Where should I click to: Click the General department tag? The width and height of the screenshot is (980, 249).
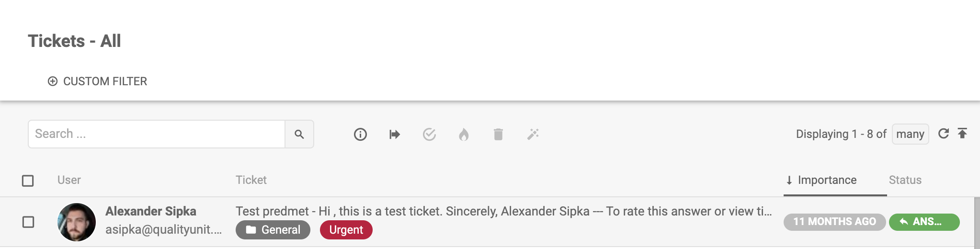point(273,230)
